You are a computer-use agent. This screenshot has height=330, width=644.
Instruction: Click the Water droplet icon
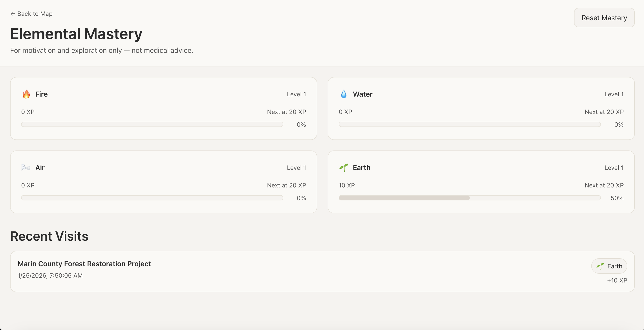344,94
